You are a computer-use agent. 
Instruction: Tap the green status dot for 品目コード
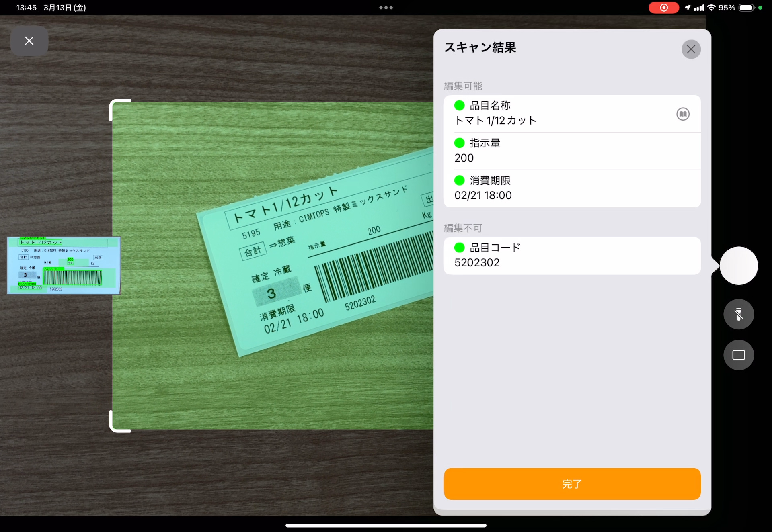[x=459, y=248]
